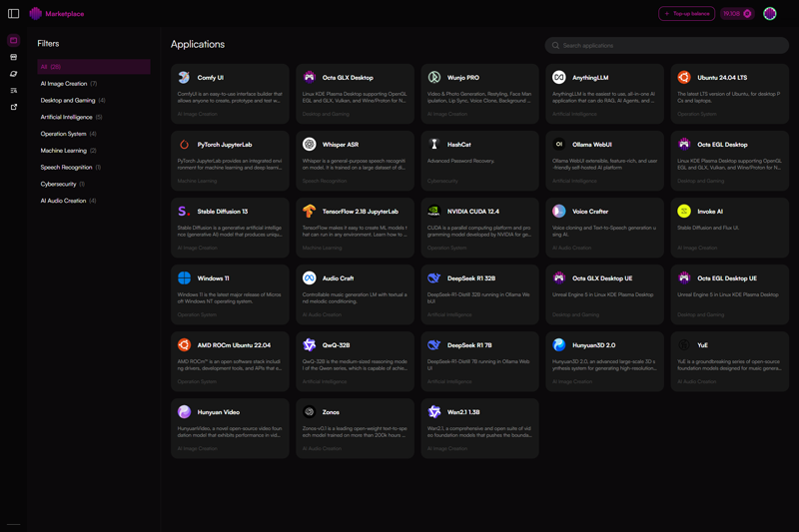Click the Wan2.1 1.3B app icon
The width and height of the screenshot is (799, 532).
434,412
